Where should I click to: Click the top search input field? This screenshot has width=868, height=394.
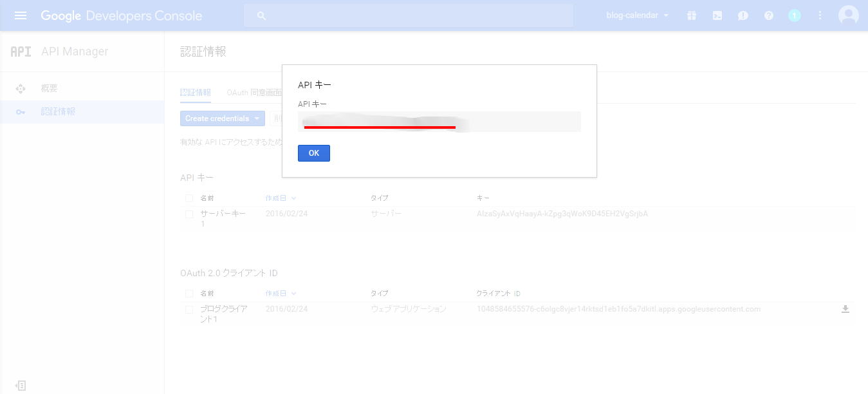point(408,15)
